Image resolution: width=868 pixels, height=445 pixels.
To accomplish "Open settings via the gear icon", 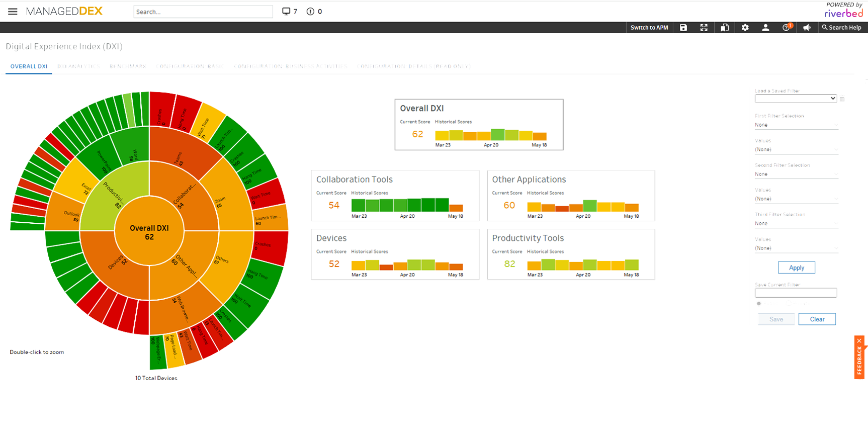I will tap(745, 28).
